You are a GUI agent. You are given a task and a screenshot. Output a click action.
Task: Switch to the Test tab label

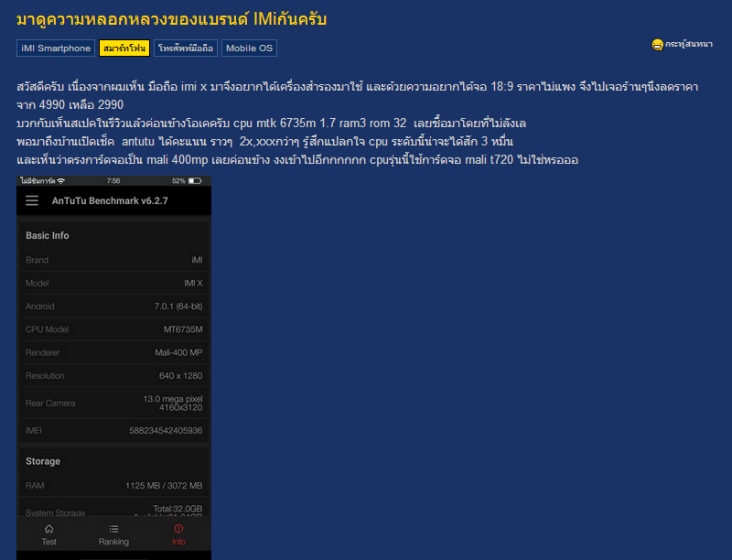[x=49, y=542]
